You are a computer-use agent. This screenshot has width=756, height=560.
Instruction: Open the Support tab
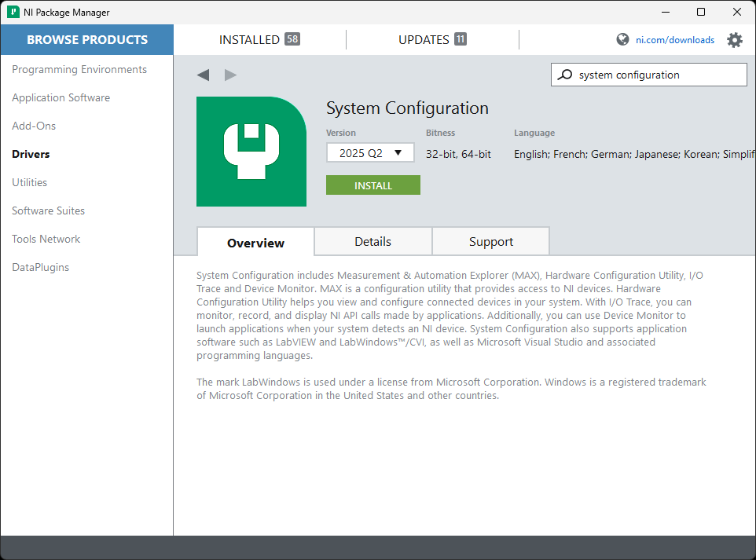[x=491, y=241]
